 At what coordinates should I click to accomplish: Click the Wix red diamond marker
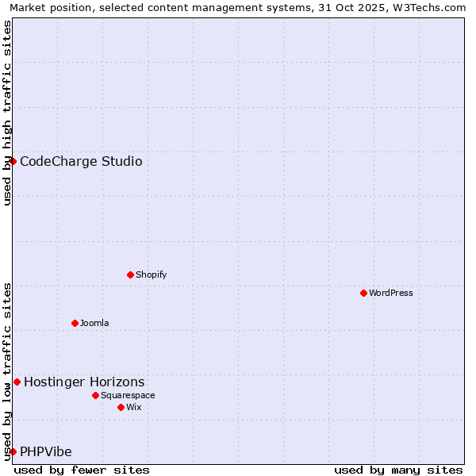[121, 407]
